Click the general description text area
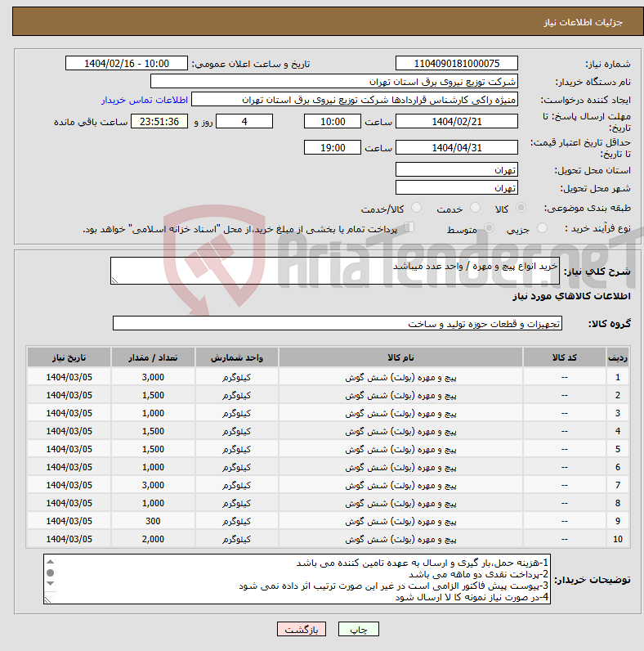The height and width of the screenshot is (651, 644). pyautogui.click(x=335, y=271)
